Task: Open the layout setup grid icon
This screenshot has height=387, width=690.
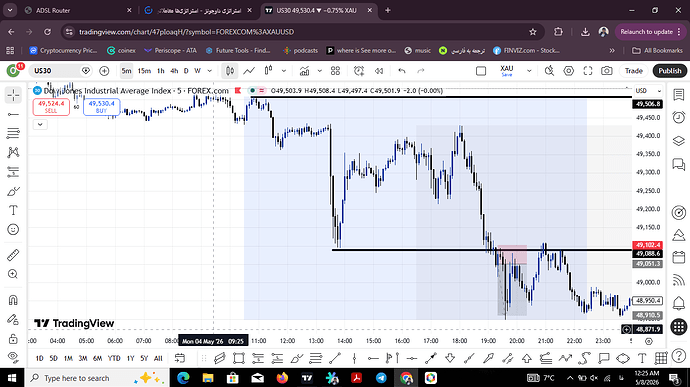Action: (x=335, y=71)
